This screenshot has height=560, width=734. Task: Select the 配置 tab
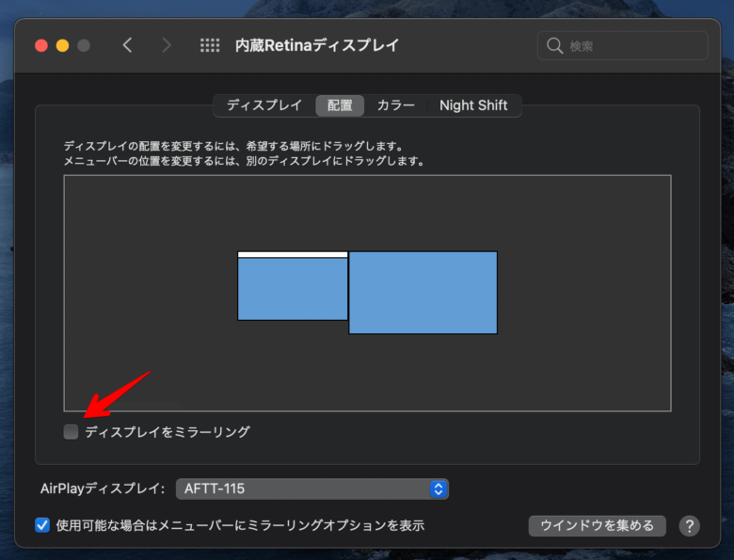340,105
